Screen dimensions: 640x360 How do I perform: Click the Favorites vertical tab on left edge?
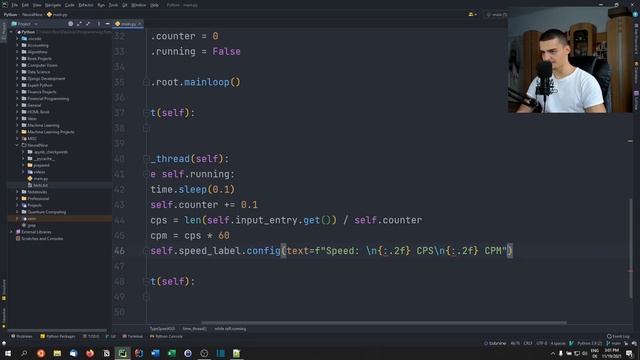pyautogui.click(x=4, y=318)
